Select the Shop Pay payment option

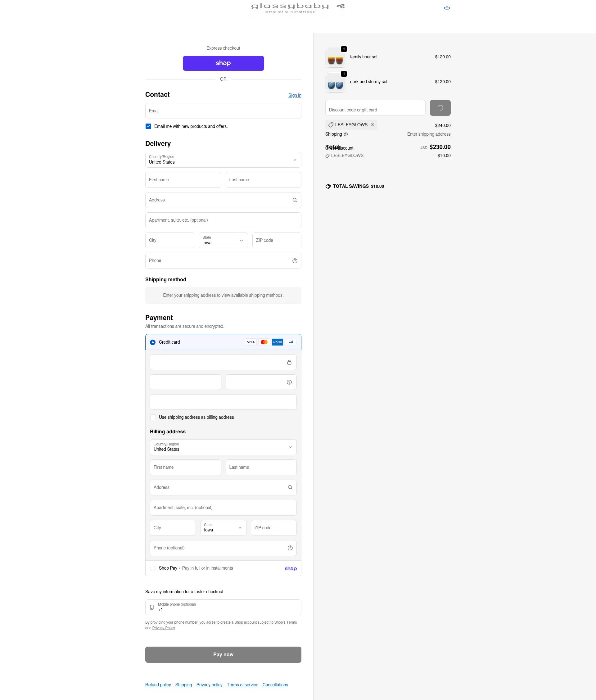pyautogui.click(x=153, y=568)
